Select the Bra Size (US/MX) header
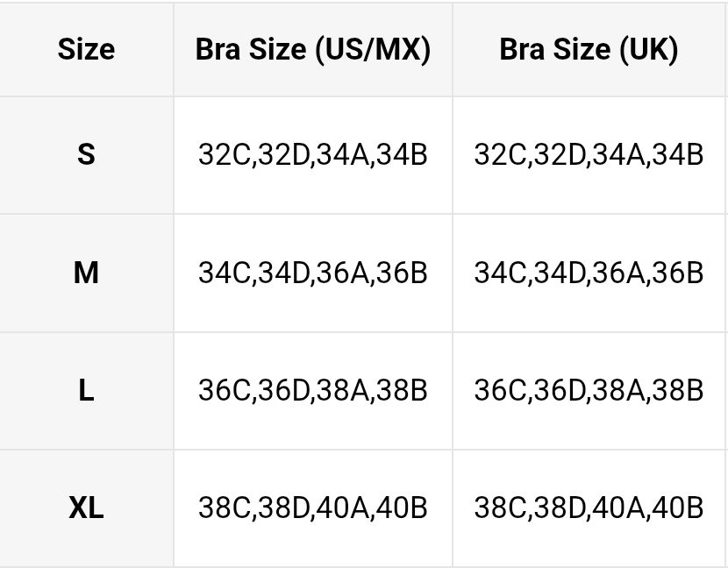Viewport: 728px width, 568px height. 313,49
